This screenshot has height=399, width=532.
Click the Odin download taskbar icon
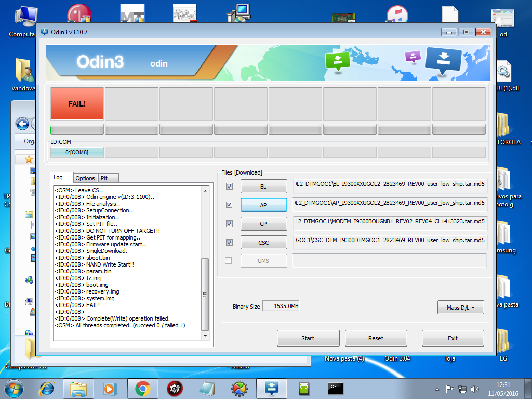click(271, 389)
